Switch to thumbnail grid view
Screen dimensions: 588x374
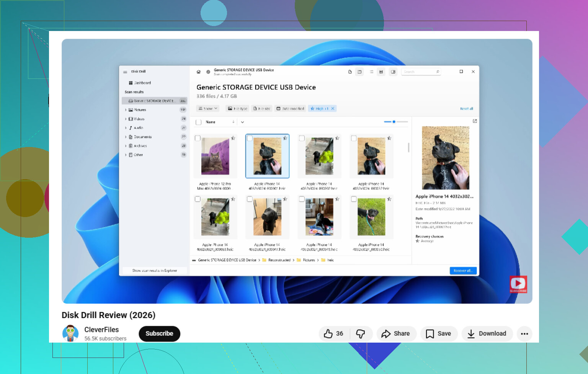click(x=381, y=72)
